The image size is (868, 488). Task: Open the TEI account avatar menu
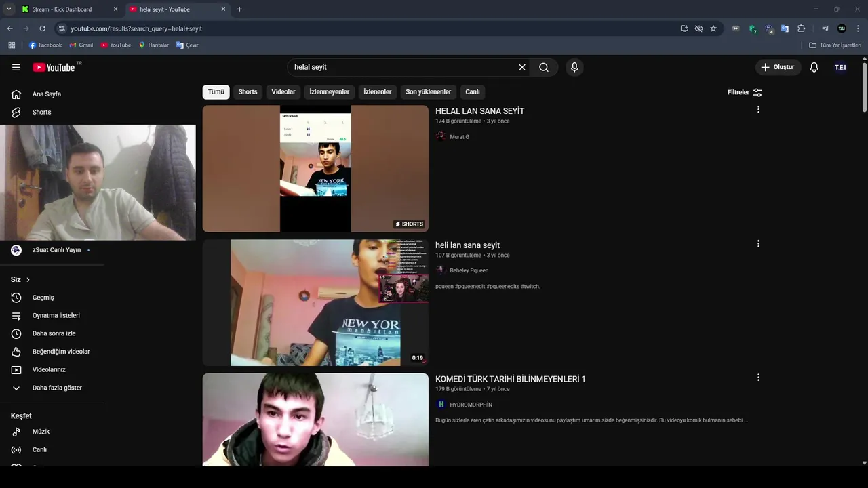coord(841,67)
